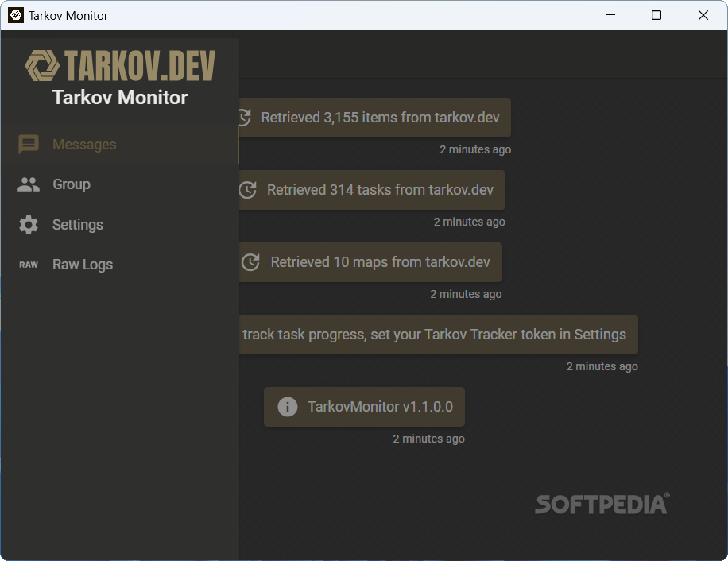Click the Settings gear icon
Image resolution: width=728 pixels, height=561 pixels.
pos(29,225)
